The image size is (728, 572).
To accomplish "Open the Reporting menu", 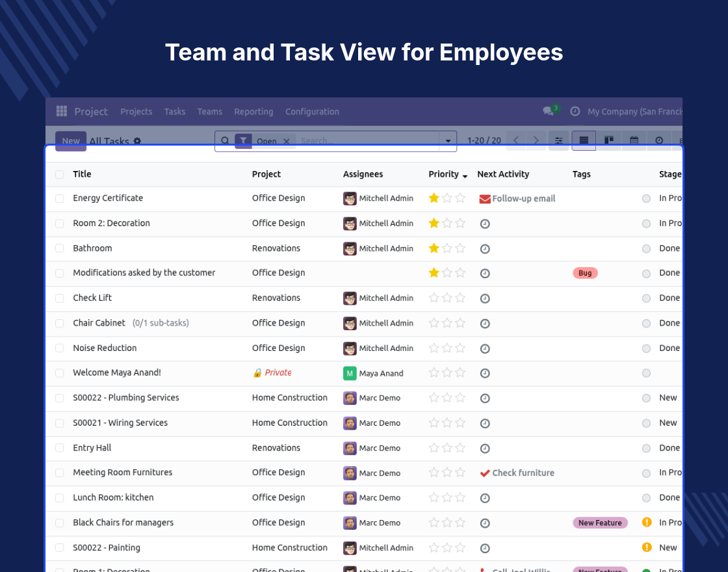I will pos(253,111).
